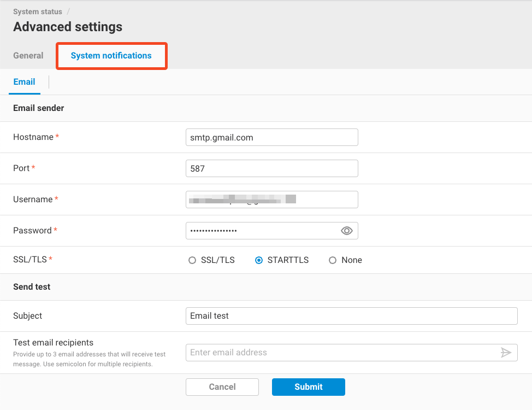This screenshot has width=532, height=410.
Task: Open the System notifications tab
Action: [111, 56]
